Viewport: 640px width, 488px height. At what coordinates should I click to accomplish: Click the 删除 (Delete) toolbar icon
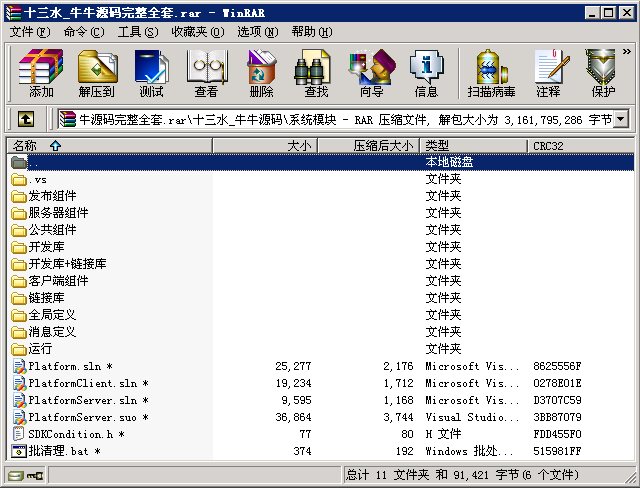coord(261,74)
